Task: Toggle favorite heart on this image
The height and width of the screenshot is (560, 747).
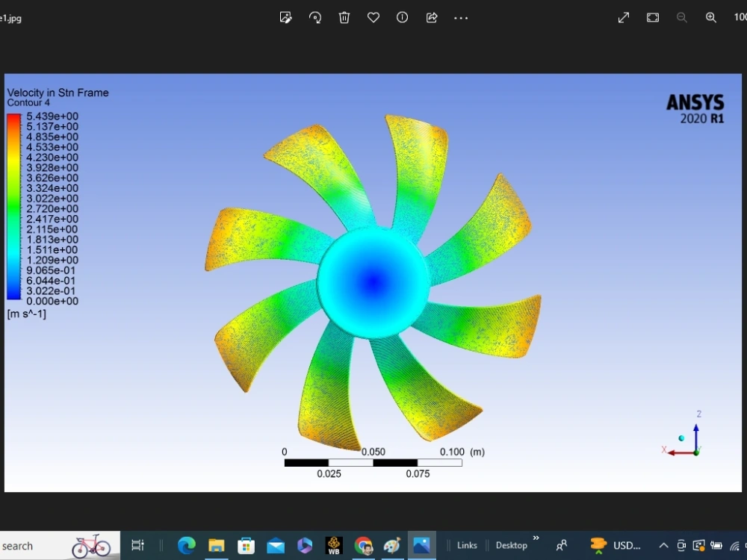Action: 373,17
